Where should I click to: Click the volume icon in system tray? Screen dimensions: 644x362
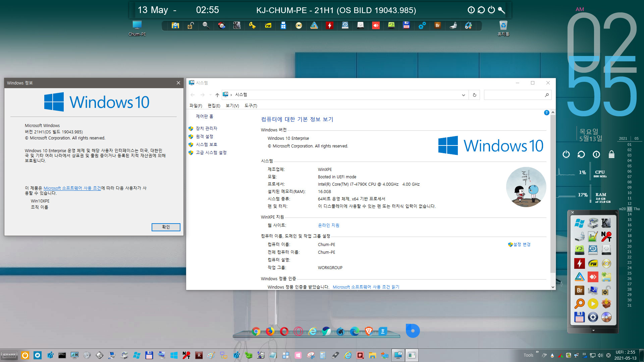click(600, 355)
